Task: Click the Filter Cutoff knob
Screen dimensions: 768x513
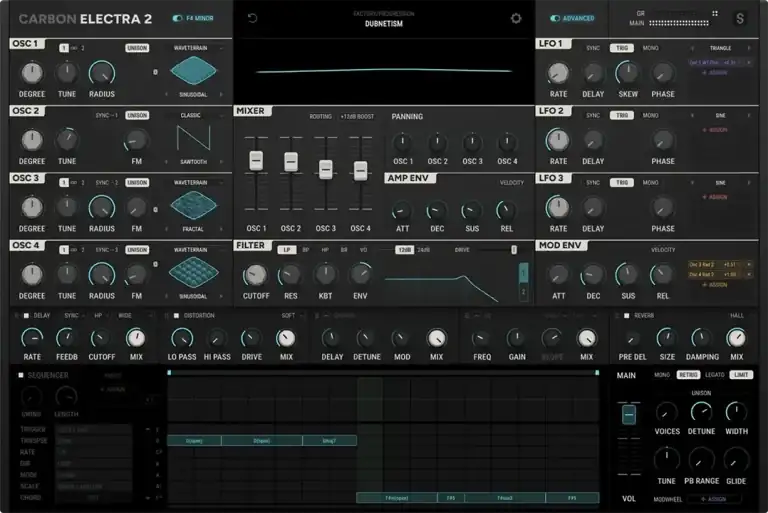Action: coord(256,275)
